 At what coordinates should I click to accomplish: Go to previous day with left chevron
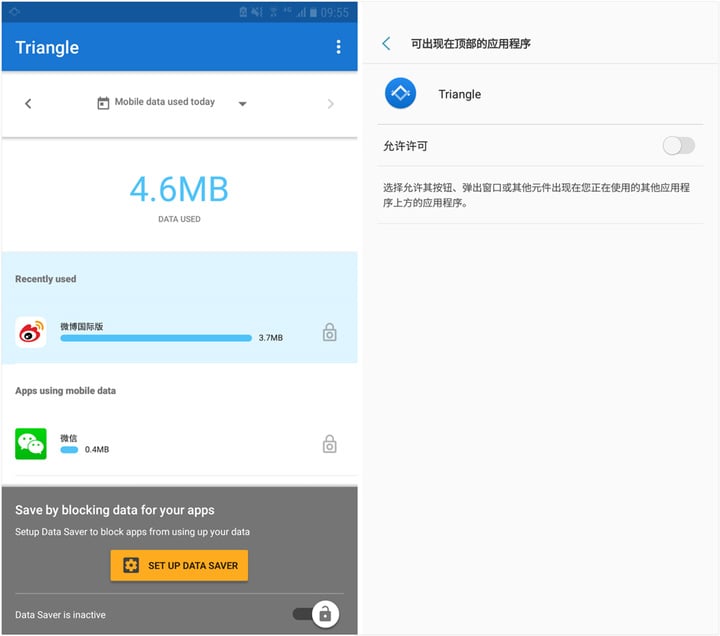click(x=28, y=103)
